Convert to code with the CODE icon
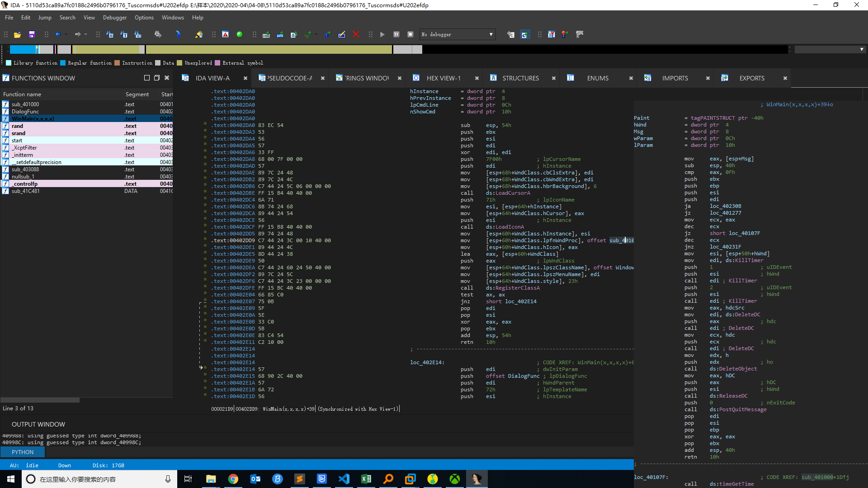Image resolution: width=868 pixels, height=488 pixels. click(266, 34)
